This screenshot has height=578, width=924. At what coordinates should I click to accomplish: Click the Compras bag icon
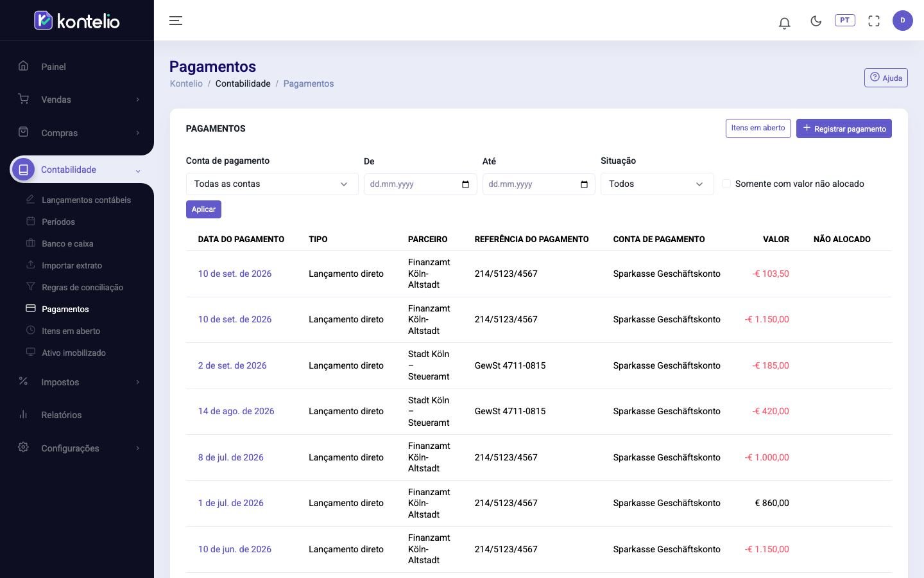(x=23, y=132)
